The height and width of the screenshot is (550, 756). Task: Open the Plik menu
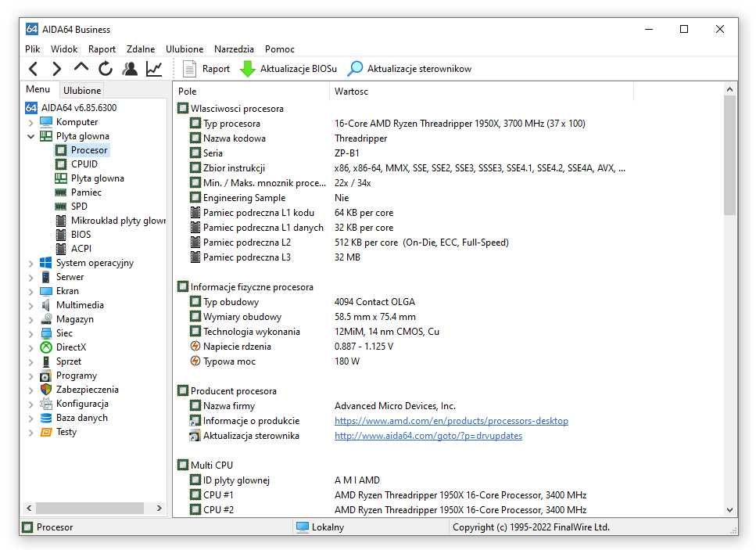click(x=32, y=49)
